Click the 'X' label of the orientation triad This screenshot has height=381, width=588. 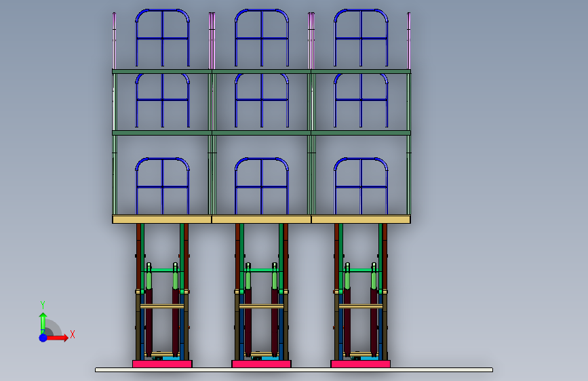click(x=73, y=334)
